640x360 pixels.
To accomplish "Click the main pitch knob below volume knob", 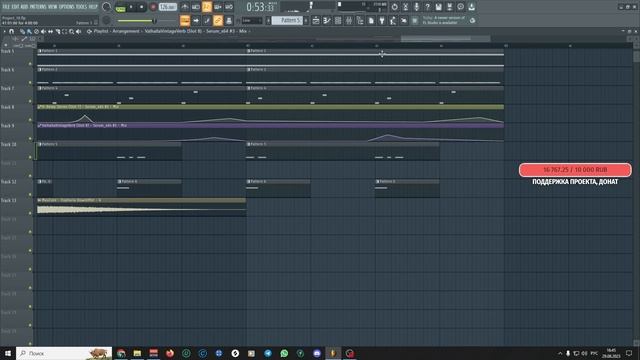I will click(106, 20).
